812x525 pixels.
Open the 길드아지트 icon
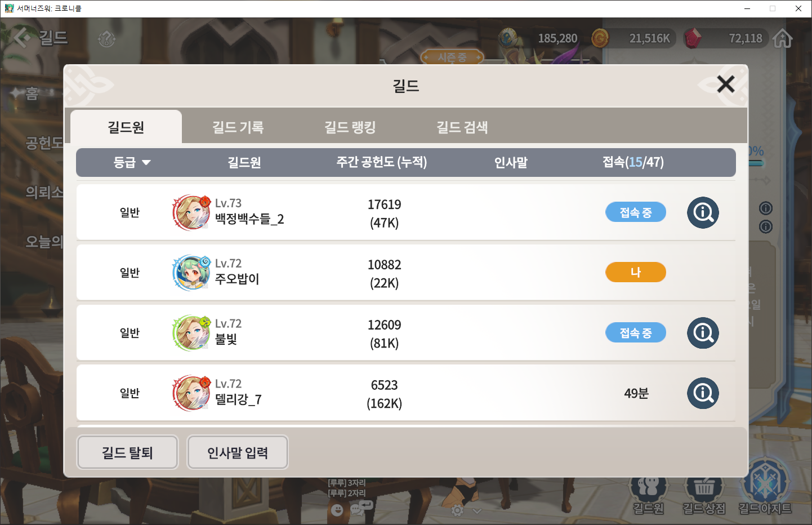tap(765, 489)
